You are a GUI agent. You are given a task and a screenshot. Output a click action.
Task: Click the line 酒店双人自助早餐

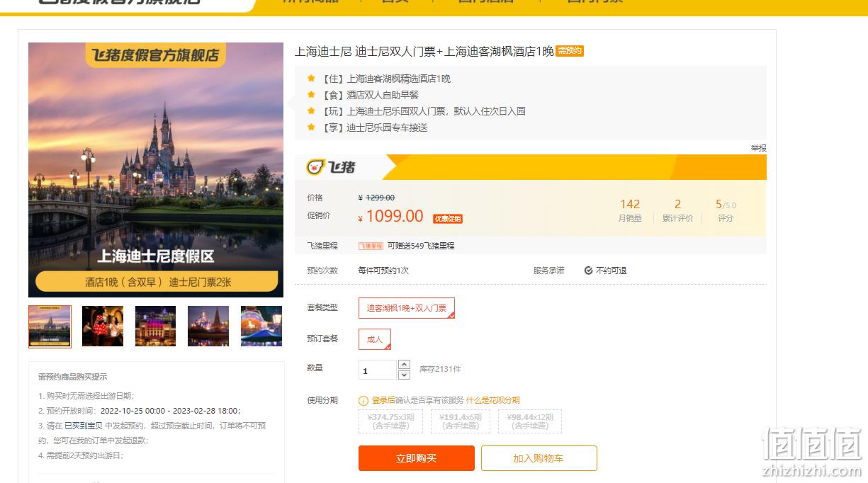[383, 95]
